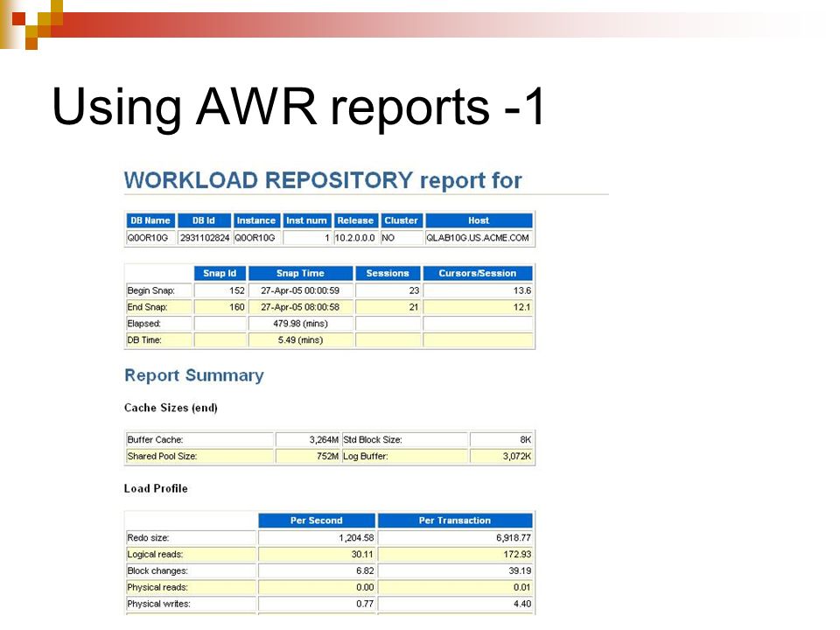Click the 'Log Buffer:' label
840x630 pixels.
point(366,457)
